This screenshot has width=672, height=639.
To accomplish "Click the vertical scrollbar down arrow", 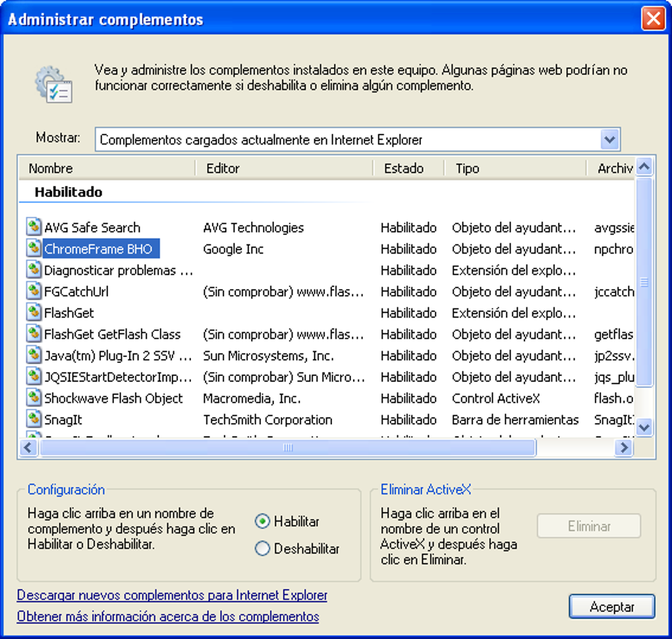I will tap(644, 427).
